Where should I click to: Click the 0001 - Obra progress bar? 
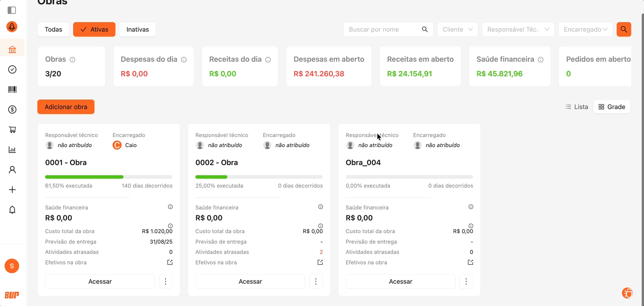(x=108, y=177)
